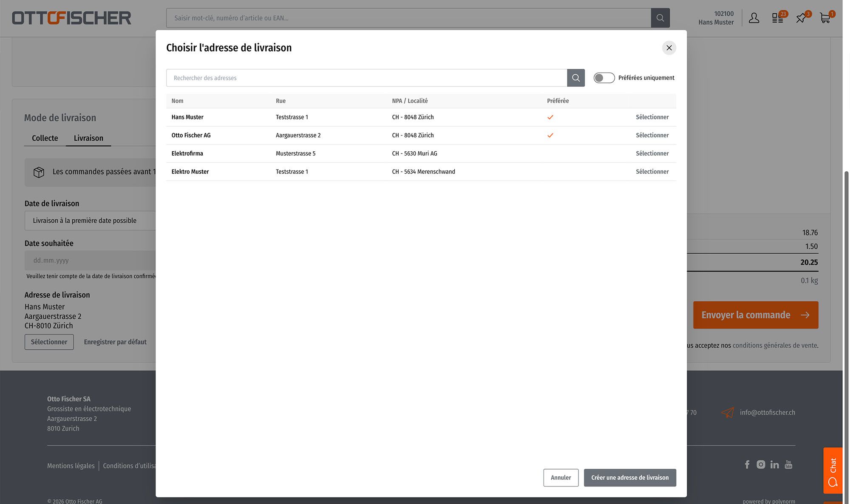Toggle preferred checkmark for Otto Fischer AG
The height and width of the screenshot is (504, 850).
[x=550, y=136]
